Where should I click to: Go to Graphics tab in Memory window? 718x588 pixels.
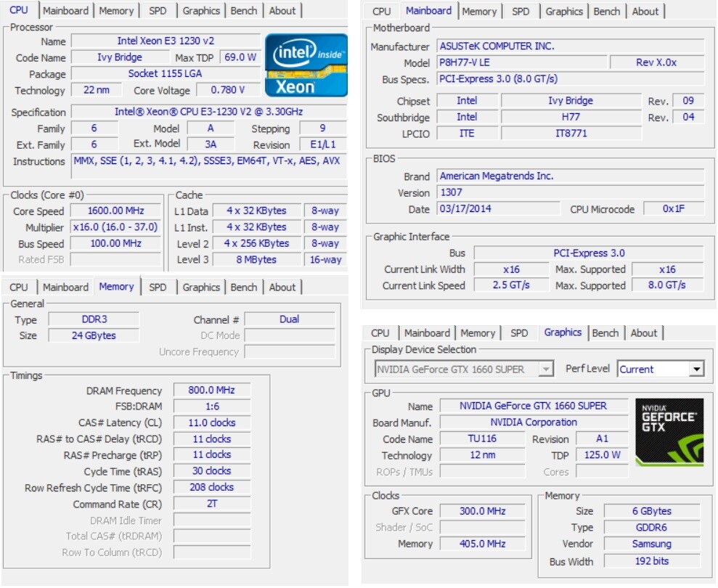tap(201, 287)
